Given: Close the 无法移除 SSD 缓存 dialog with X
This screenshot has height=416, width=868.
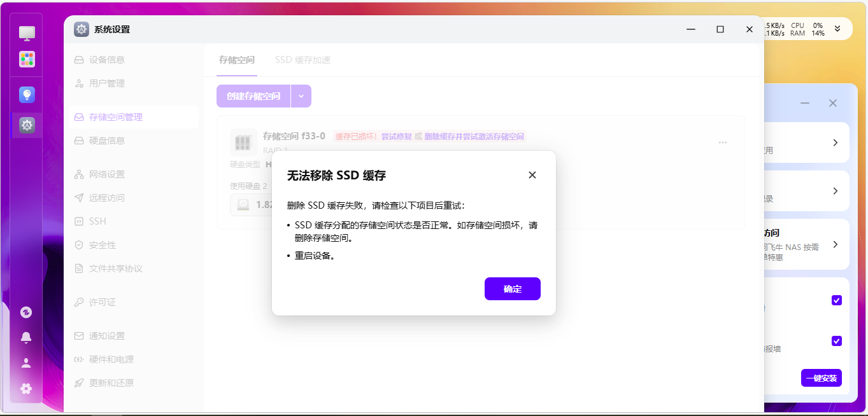Looking at the screenshot, I should (532, 175).
